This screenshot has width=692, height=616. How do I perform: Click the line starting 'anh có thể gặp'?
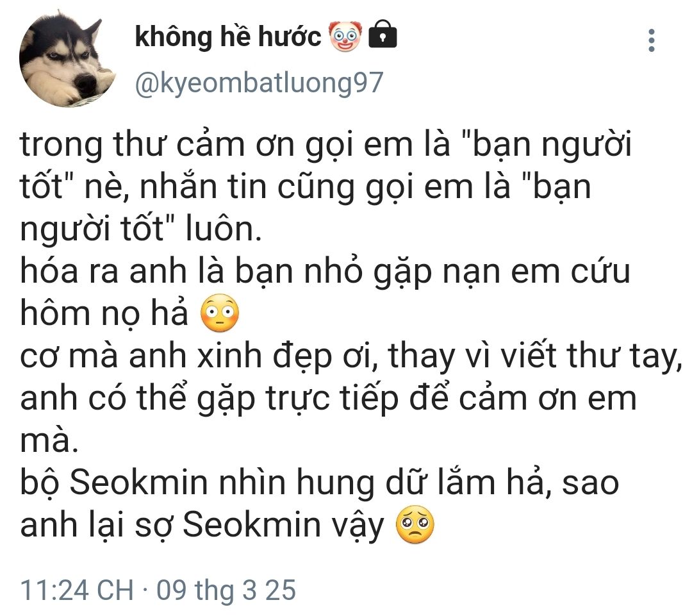pyautogui.click(x=328, y=398)
